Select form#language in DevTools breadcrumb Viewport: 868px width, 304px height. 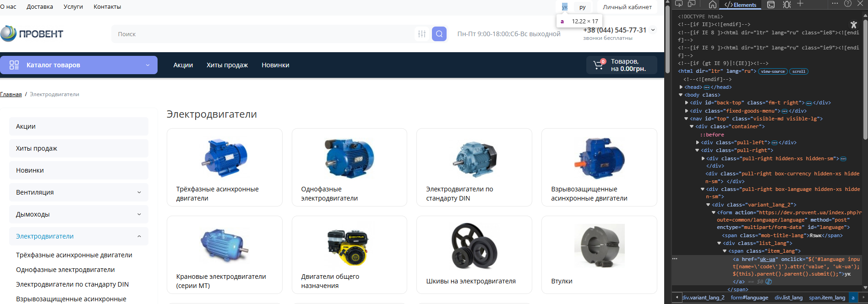749,298
